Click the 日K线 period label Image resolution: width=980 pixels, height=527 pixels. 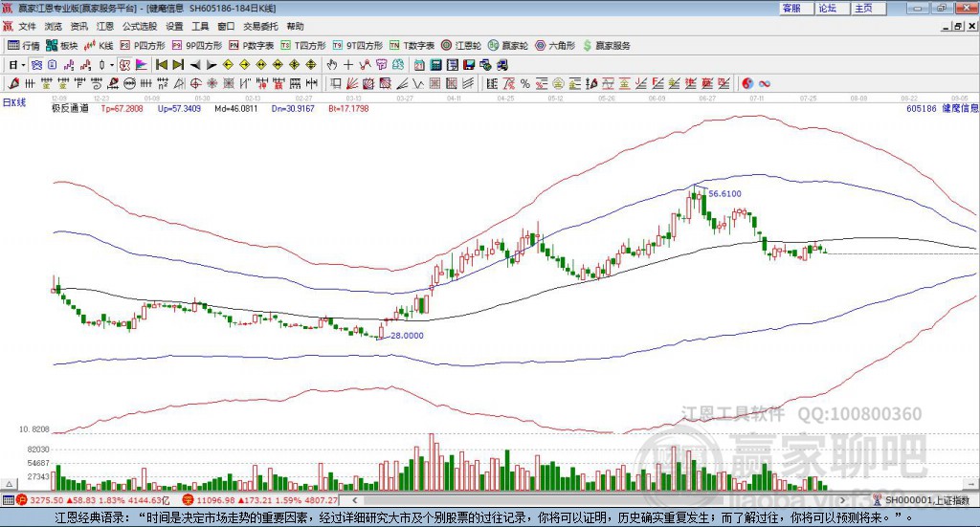tap(14, 102)
